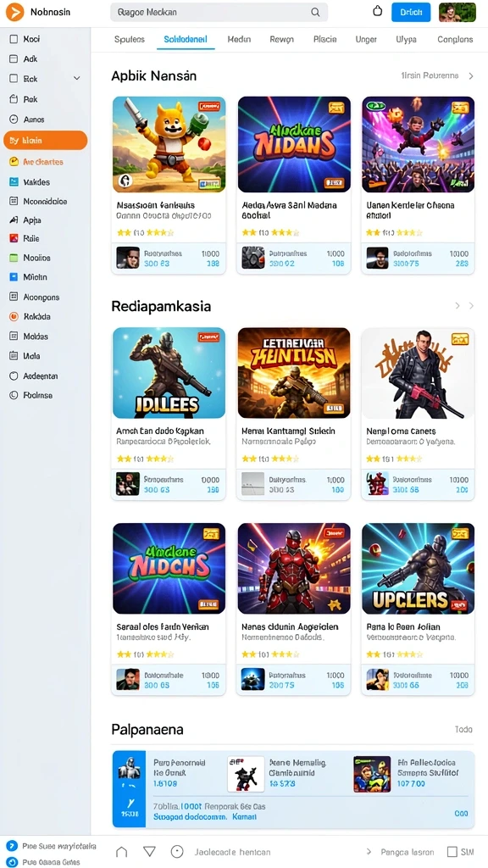Image resolution: width=488 pixels, height=868 pixels.
Task: Tick the Koci checkbox in the sidebar
Action: pos(14,39)
